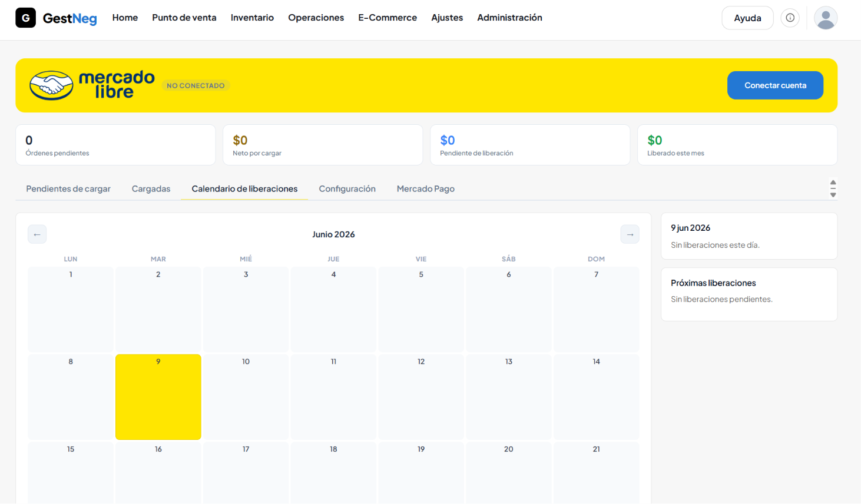
Task: Open the Home menu
Action: pos(125,18)
